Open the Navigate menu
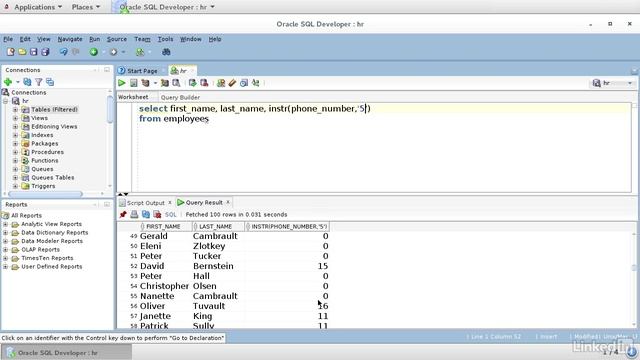The image size is (640, 360). (x=70, y=39)
